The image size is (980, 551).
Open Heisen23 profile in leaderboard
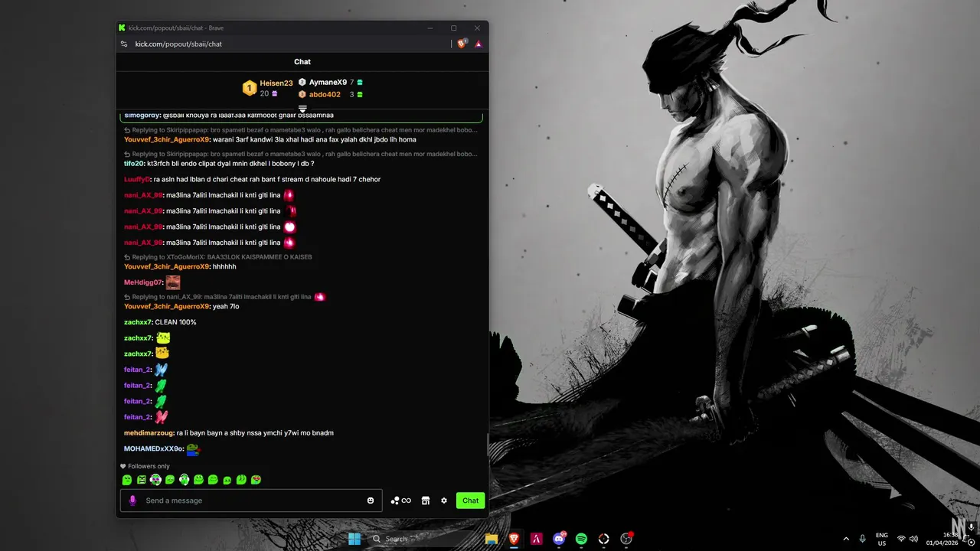tap(276, 83)
